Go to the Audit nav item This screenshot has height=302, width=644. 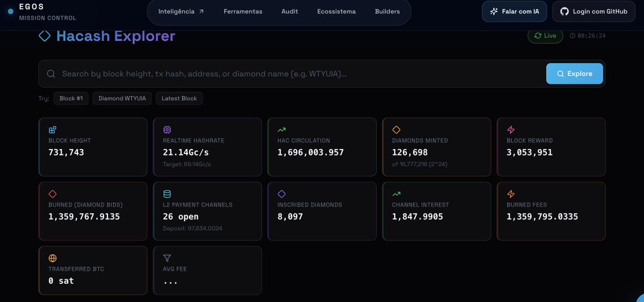pos(290,11)
